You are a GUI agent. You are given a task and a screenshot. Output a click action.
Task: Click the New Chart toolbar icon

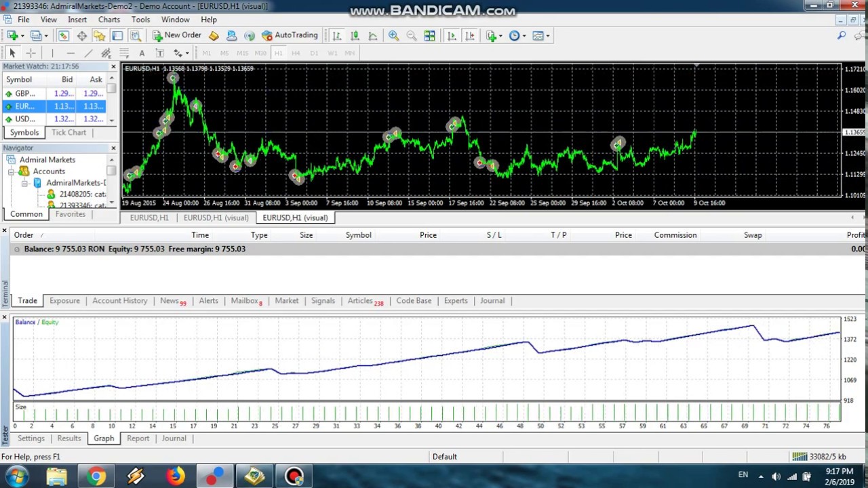[x=12, y=35]
